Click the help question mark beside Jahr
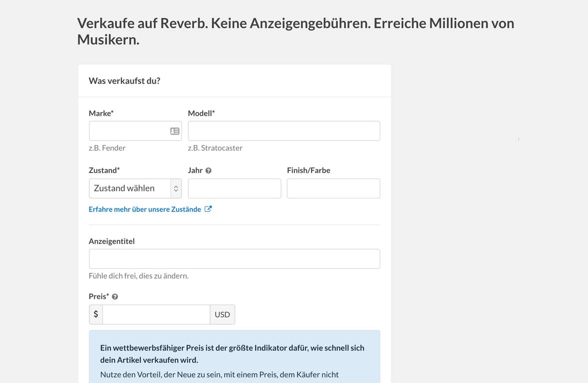The image size is (588, 383). 209,171
